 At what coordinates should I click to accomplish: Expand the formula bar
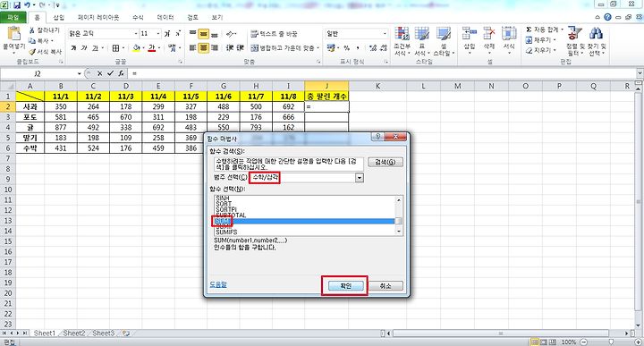(x=640, y=73)
